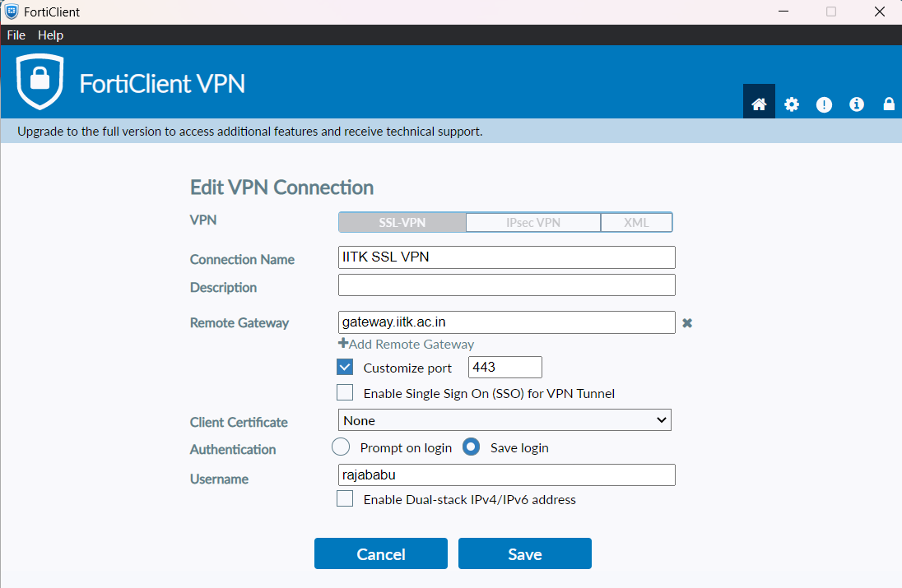Open the exclamation notifications icon
Screen dimensions: 902x588
(824, 104)
